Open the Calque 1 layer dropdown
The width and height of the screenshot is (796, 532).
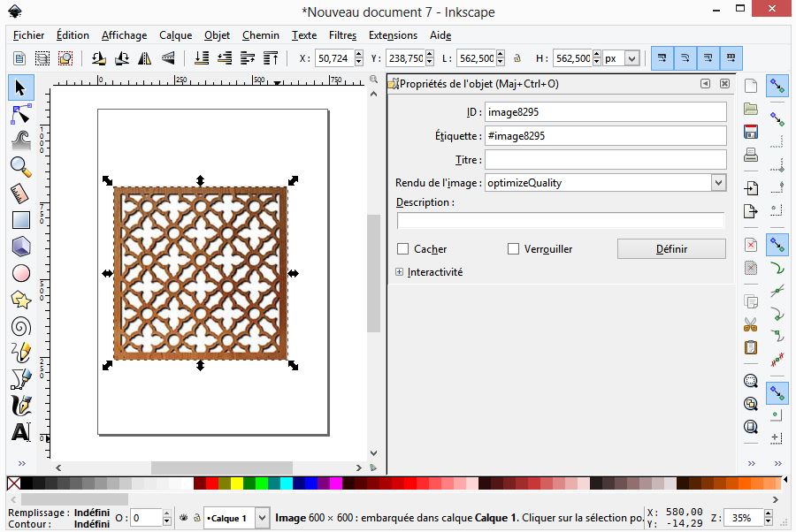click(262, 518)
